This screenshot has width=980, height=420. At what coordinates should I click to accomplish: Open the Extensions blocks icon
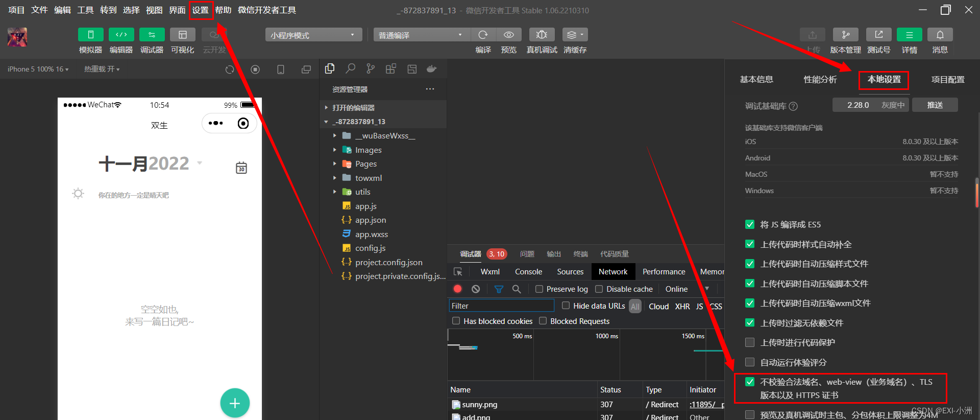tap(391, 69)
